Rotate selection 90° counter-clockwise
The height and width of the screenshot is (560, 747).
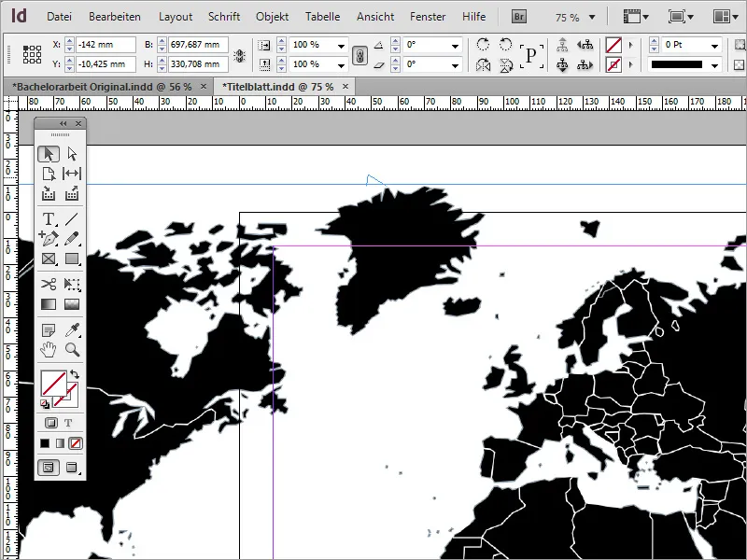click(505, 44)
